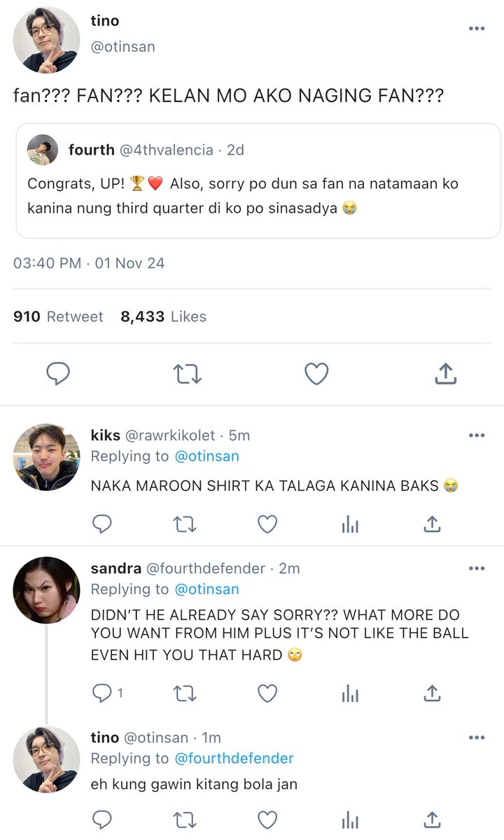
Task: Like the main tweet by tino
Action: point(316,374)
